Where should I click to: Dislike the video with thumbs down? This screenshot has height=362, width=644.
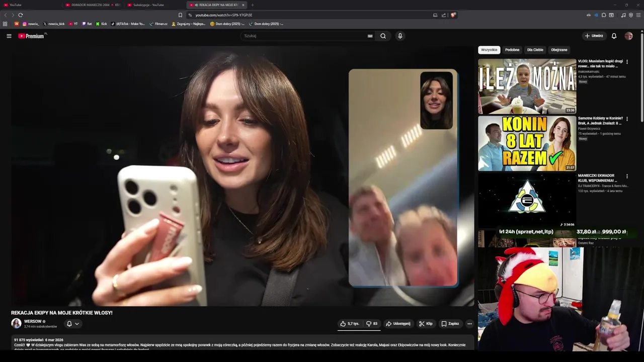372,324
